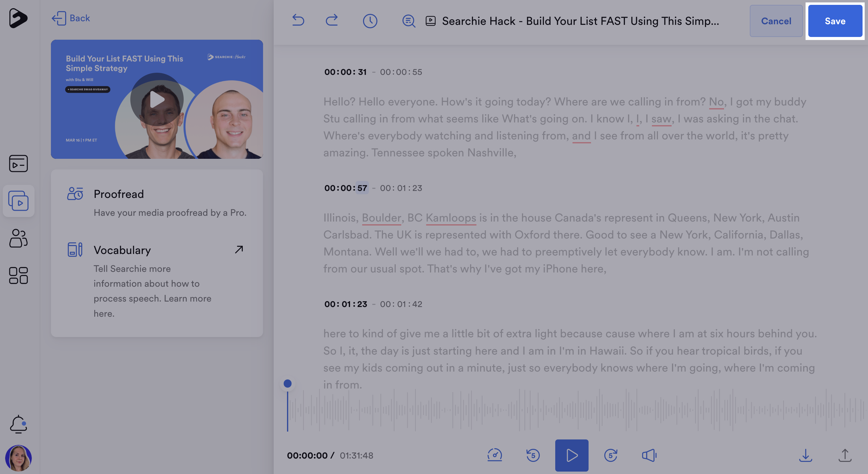Open the apps grid sidebar icon
The height and width of the screenshot is (474, 868).
click(18, 275)
